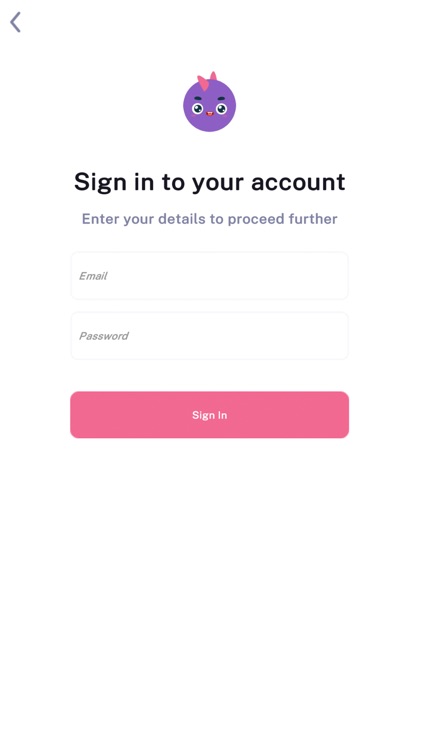
Task: Click the pink Sign In button
Action: click(x=210, y=415)
